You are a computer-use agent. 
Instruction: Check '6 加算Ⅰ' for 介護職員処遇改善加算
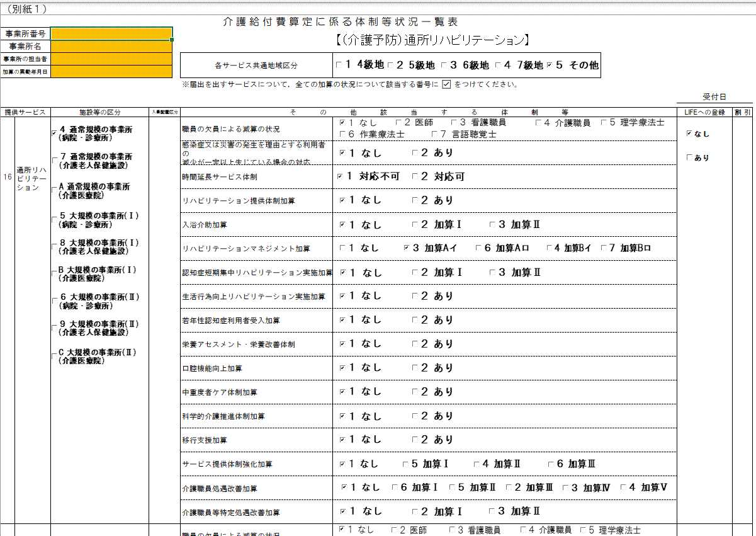(395, 488)
